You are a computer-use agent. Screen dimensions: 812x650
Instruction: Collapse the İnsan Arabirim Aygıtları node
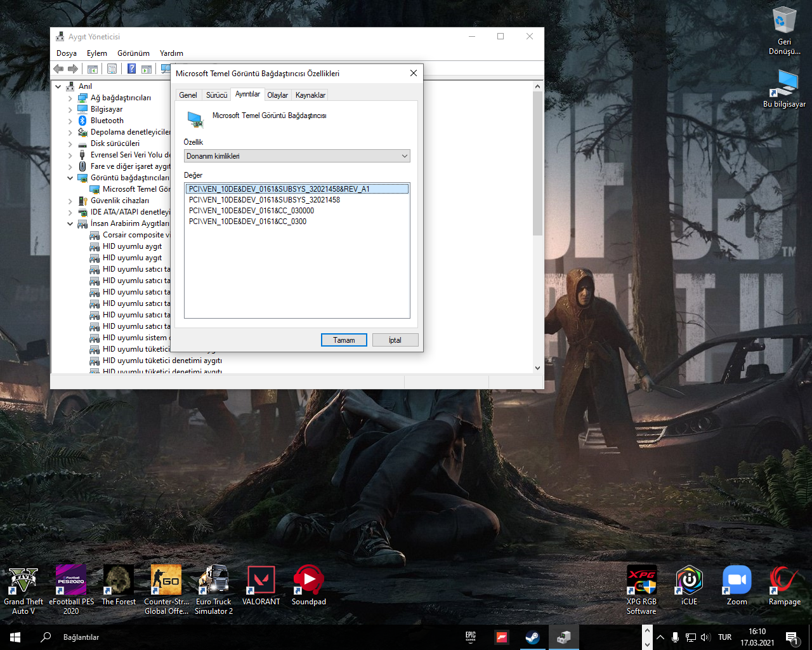click(x=70, y=224)
